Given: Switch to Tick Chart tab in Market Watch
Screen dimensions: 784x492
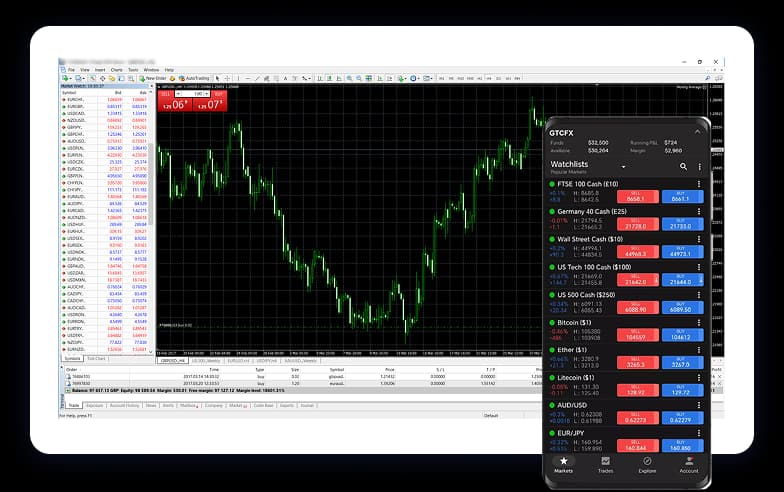Looking at the screenshot, I should [x=96, y=358].
